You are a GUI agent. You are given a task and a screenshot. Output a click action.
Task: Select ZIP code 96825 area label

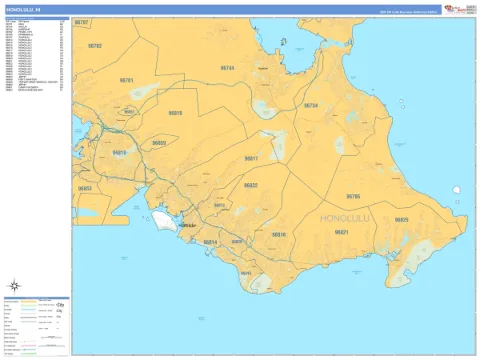(401, 220)
